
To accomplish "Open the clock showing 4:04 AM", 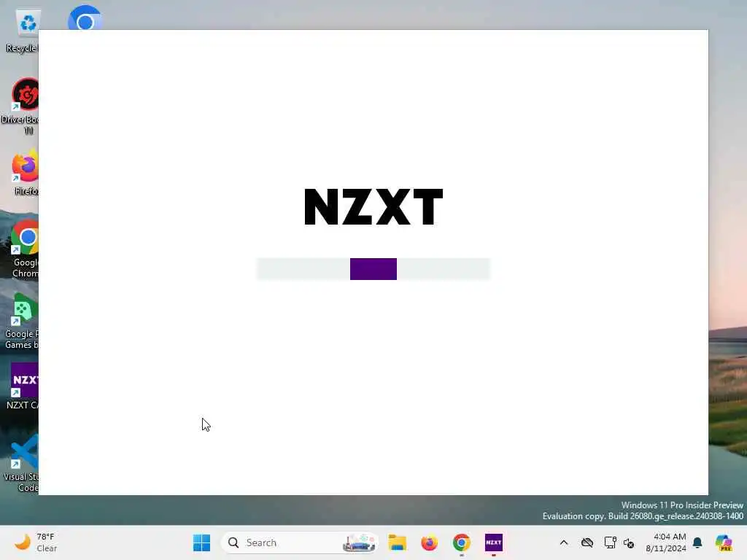I will coord(666,542).
